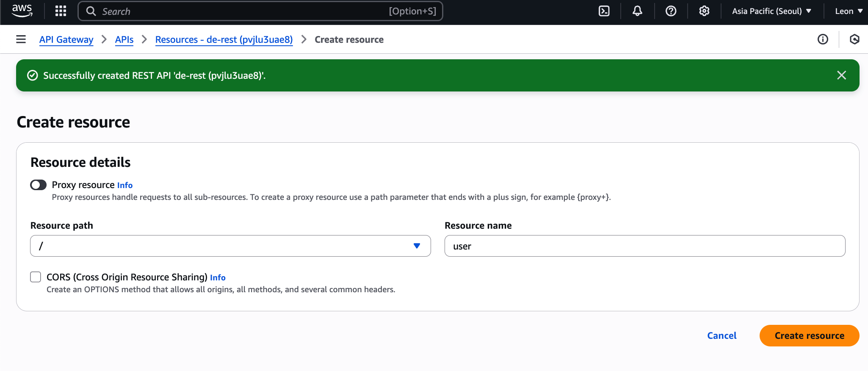The height and width of the screenshot is (371, 868).
Task: Enable the Proxy resource toggle
Action: click(x=38, y=185)
